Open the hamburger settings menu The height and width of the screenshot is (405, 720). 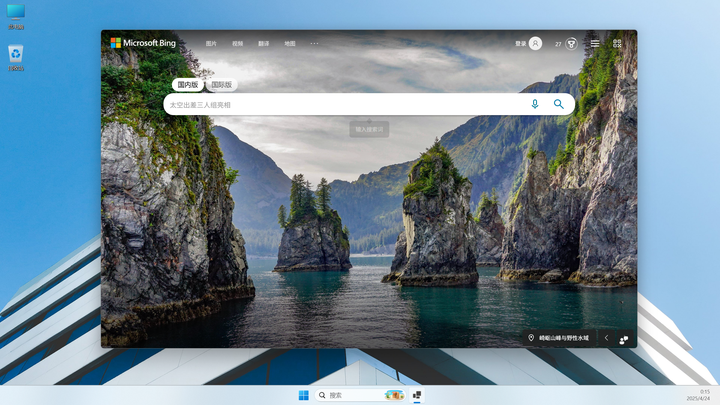595,43
